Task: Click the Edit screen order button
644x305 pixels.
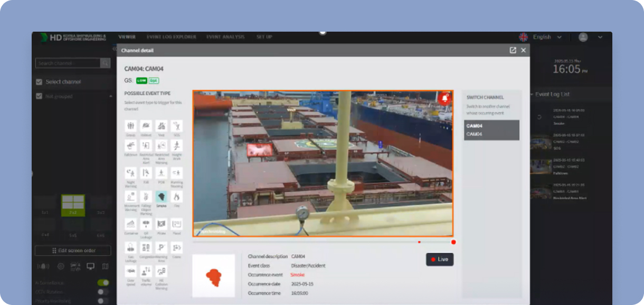Action: (x=73, y=251)
